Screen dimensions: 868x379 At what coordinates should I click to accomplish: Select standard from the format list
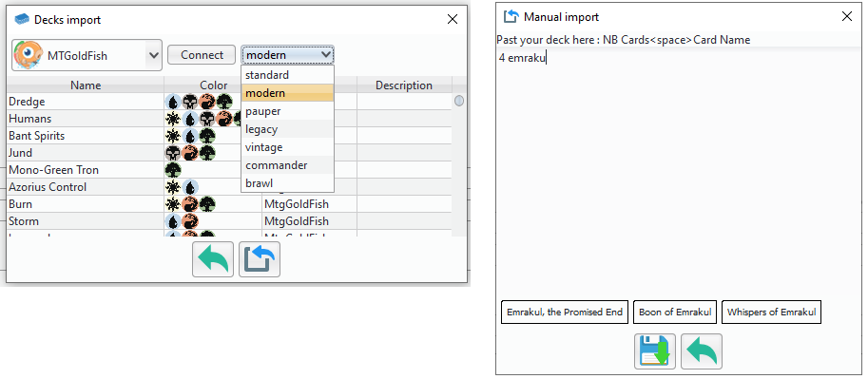(x=287, y=75)
